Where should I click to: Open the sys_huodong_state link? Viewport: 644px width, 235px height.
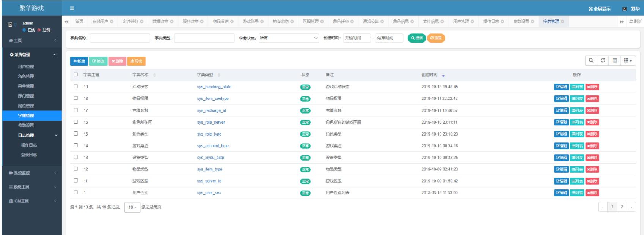coord(214,87)
